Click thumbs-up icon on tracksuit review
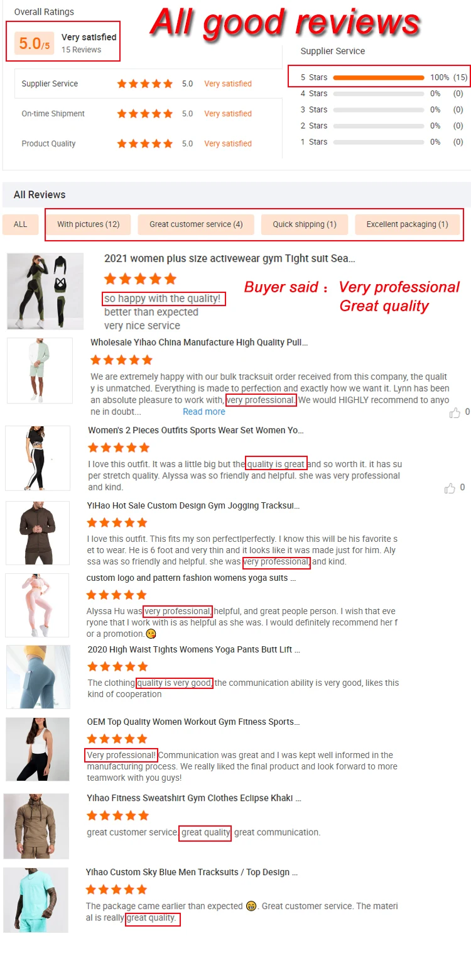 [x=455, y=412]
